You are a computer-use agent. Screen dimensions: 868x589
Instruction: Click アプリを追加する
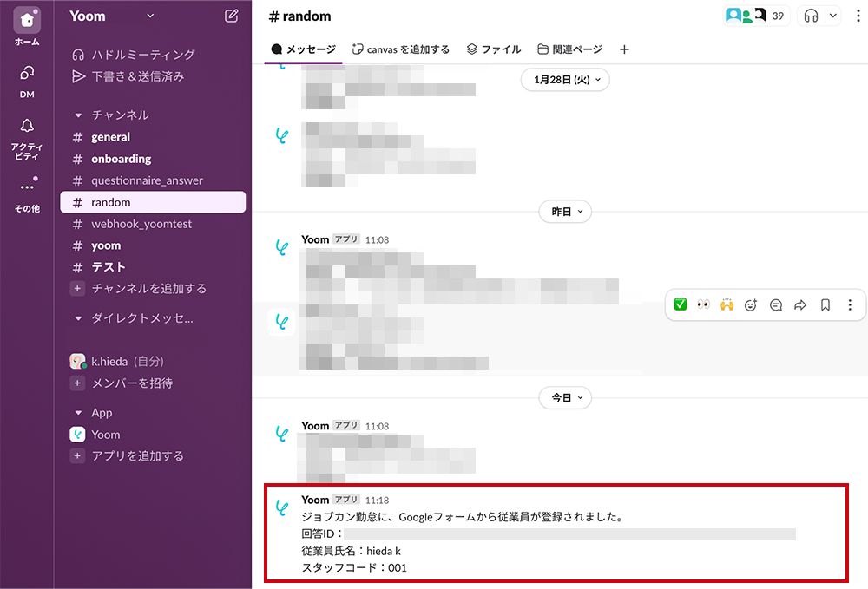point(128,455)
